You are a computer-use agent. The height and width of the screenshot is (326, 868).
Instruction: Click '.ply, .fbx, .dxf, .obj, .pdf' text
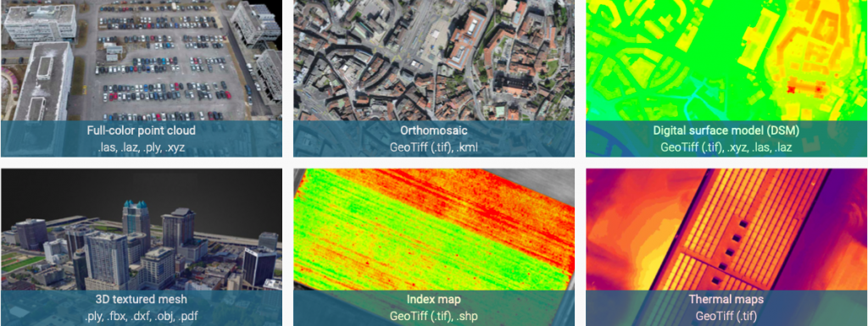(x=142, y=317)
